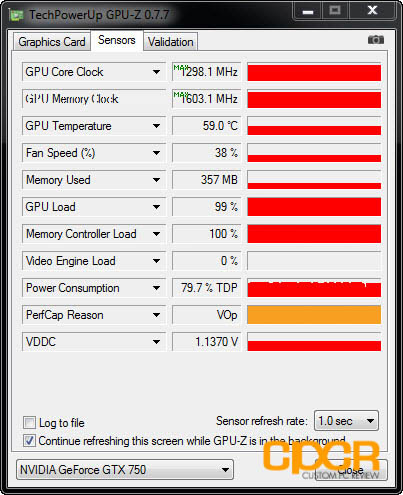Expand the GPU Temperature dropdown arrow
This screenshot has height=495, width=403.
[x=156, y=126]
